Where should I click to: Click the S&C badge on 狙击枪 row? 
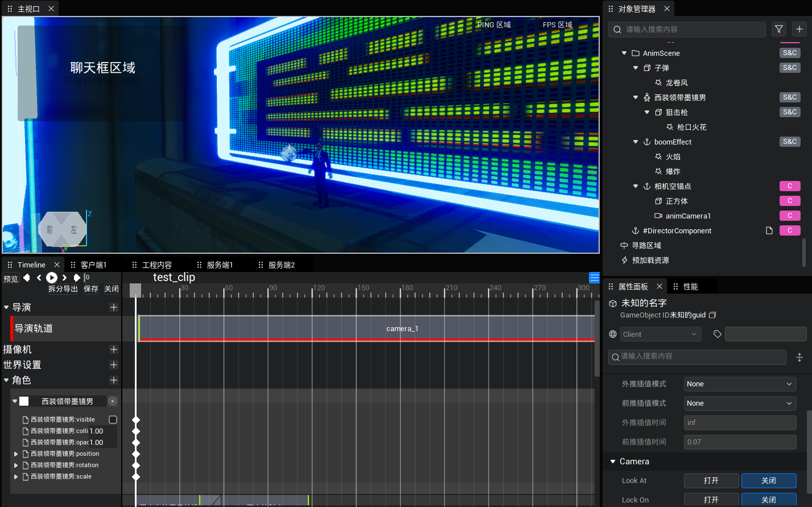click(x=790, y=112)
